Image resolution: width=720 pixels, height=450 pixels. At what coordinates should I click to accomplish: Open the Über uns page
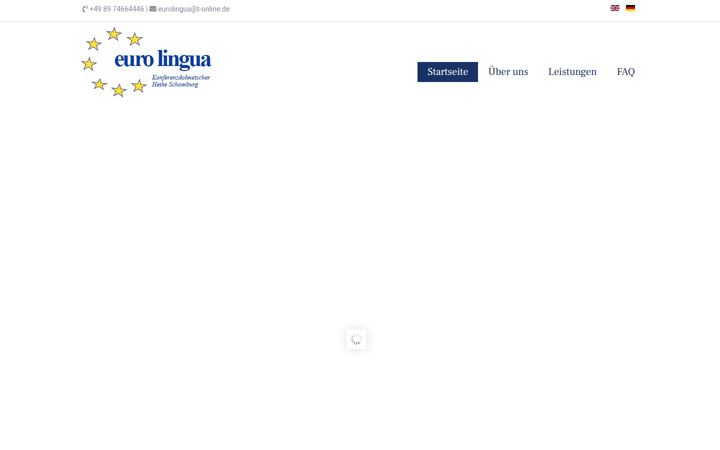pyautogui.click(x=508, y=72)
